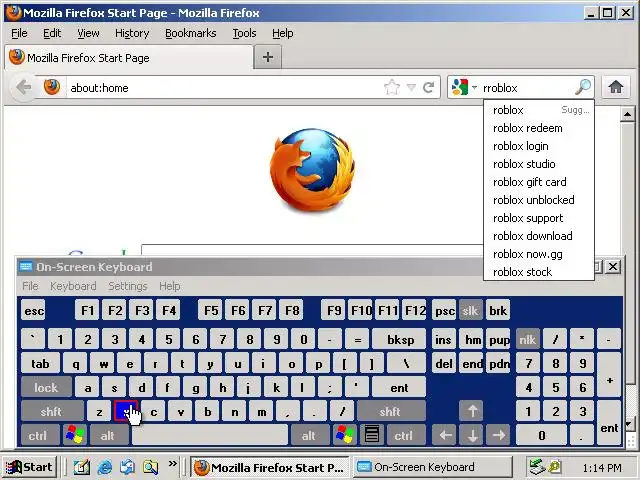Choose the 'roblox stock' suggestion

(x=539, y=272)
